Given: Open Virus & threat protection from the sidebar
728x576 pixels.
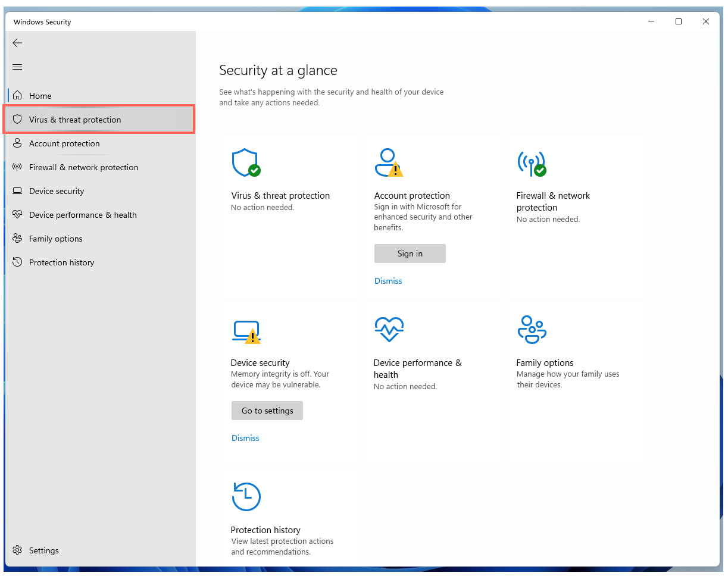Looking at the screenshot, I should coord(99,119).
